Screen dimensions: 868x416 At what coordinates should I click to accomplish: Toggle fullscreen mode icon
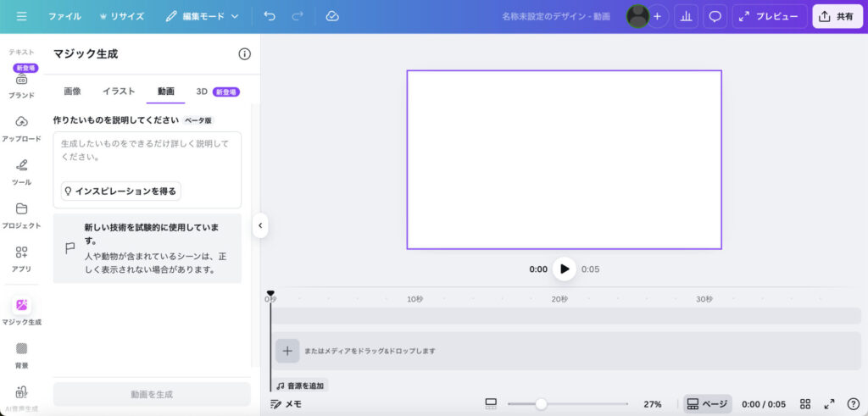829,404
